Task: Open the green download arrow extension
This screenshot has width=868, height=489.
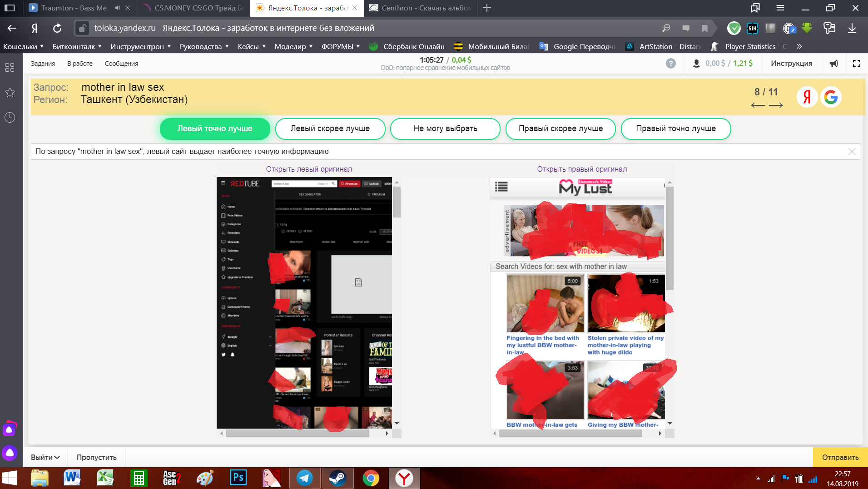Action: 807,28
